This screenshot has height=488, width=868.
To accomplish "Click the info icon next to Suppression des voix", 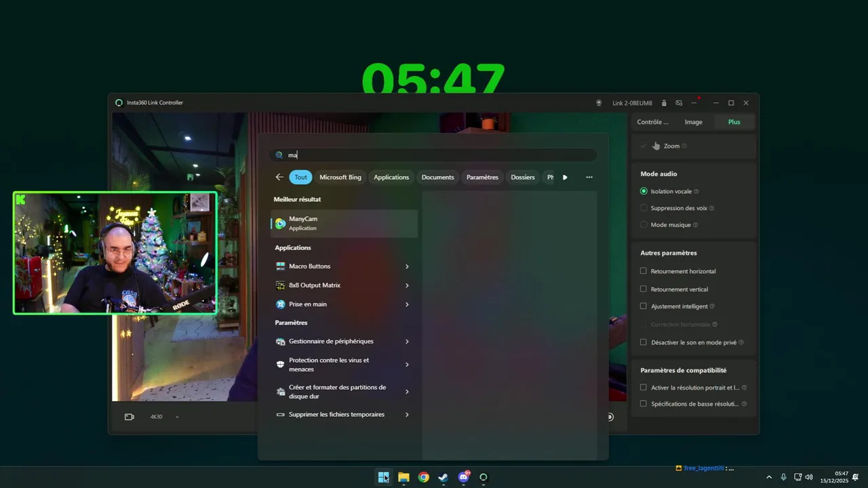I will 711,208.
